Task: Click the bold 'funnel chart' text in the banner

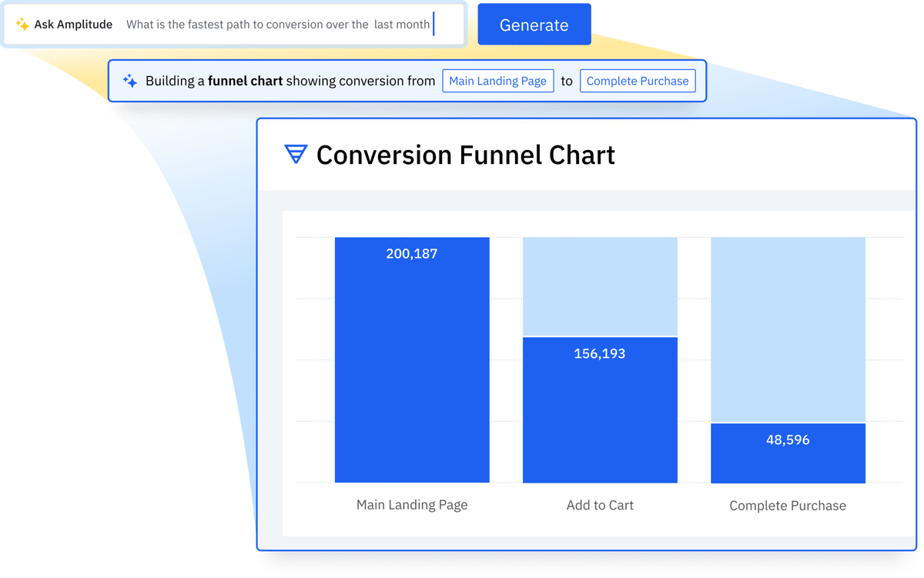Action: tap(245, 81)
